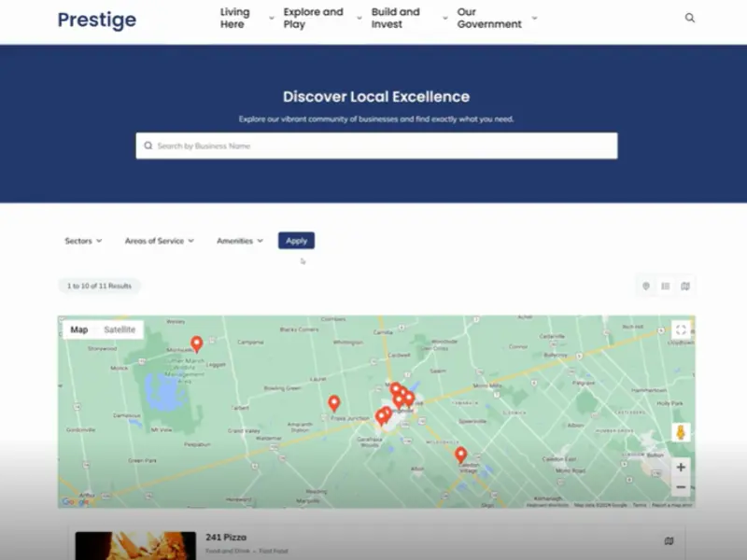Zoom in on the map
The width and height of the screenshot is (747, 560).
[x=681, y=467]
